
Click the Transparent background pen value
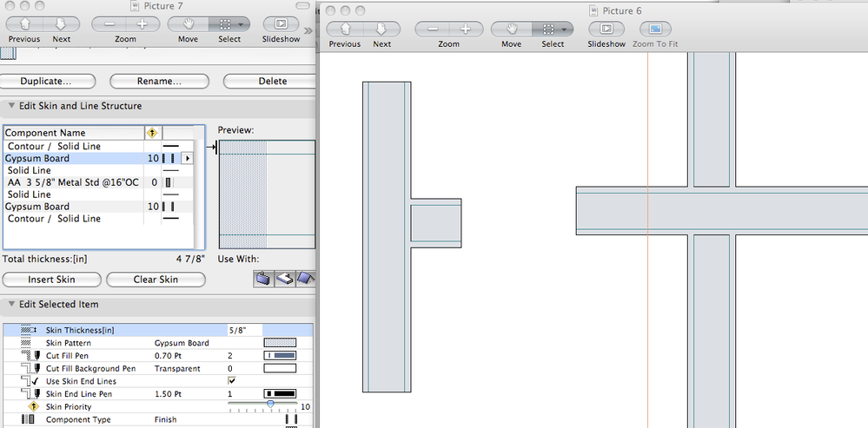click(177, 368)
